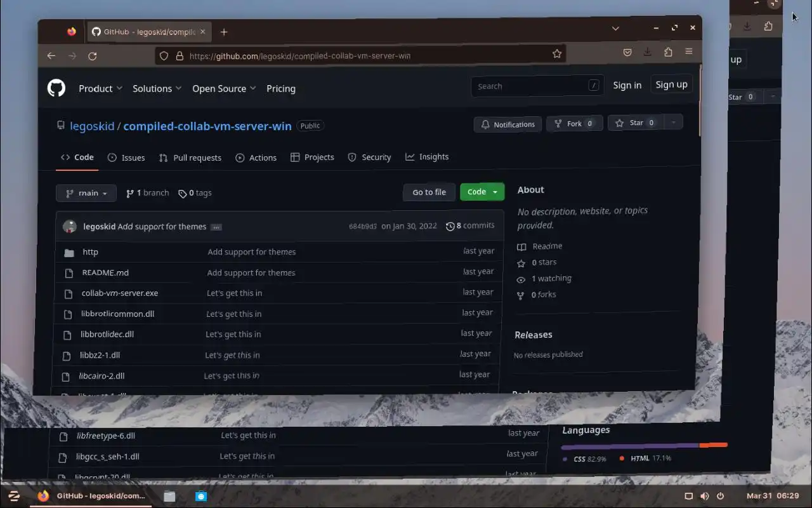Open the Pocket save icon

[627, 53]
